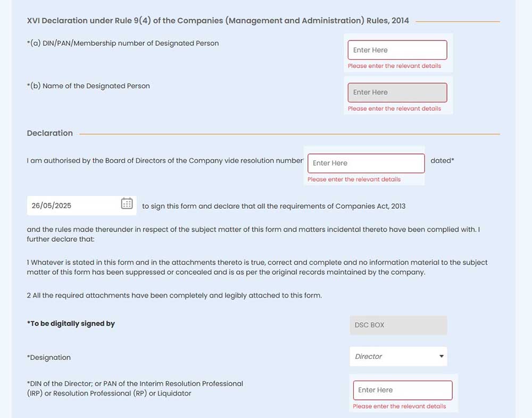This screenshot has height=418, width=532.
Task: Click the DIN/PAN/Membership number input field
Action: point(397,50)
